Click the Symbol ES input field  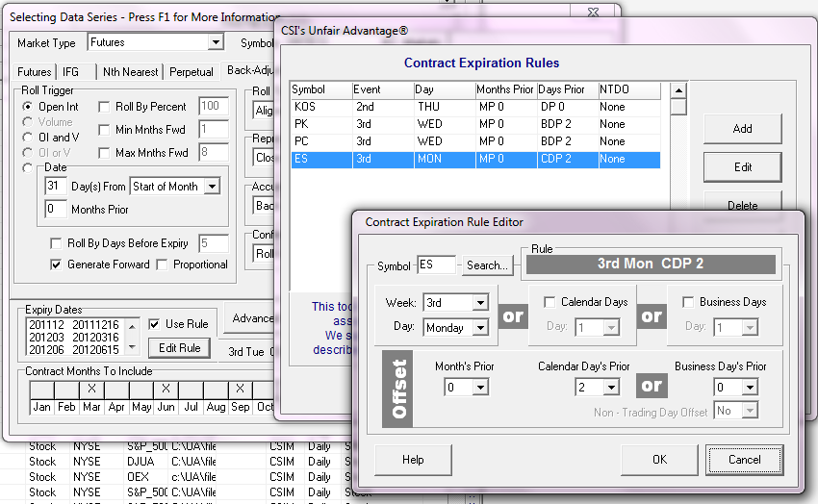pyautogui.click(x=437, y=265)
